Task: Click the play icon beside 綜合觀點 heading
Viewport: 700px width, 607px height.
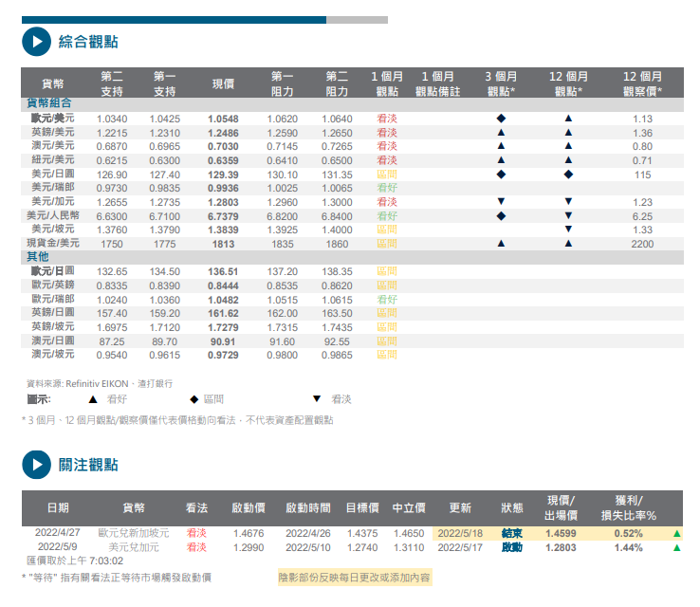Action: tap(36, 42)
